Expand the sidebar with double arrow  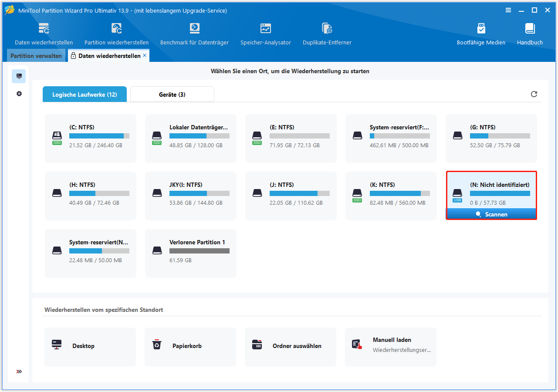click(19, 372)
